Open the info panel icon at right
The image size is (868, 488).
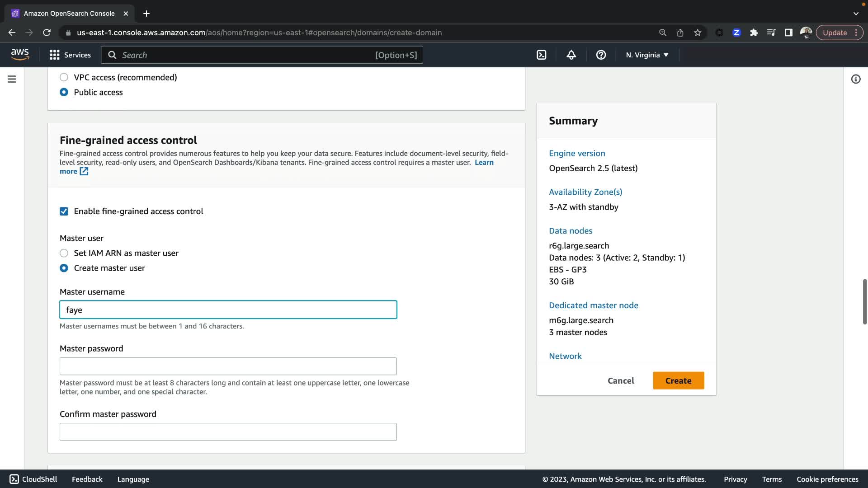(x=855, y=79)
